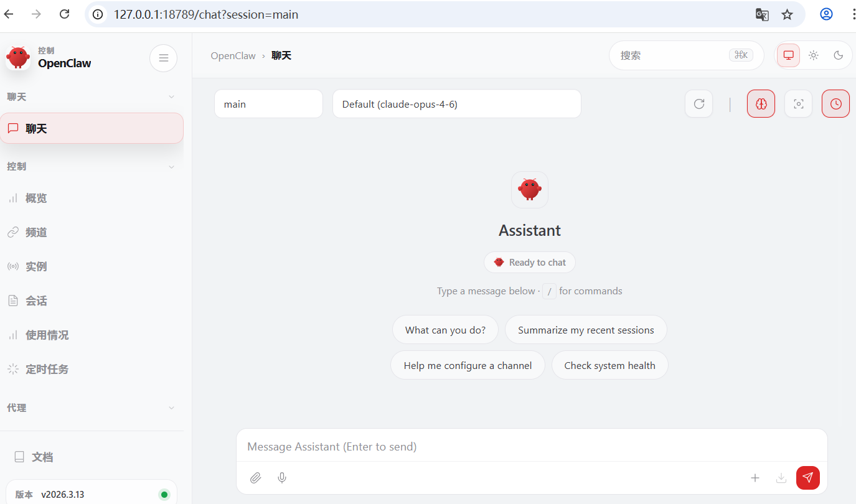Click the plus new session icon
Image resolution: width=856 pixels, height=504 pixels.
tap(755, 478)
